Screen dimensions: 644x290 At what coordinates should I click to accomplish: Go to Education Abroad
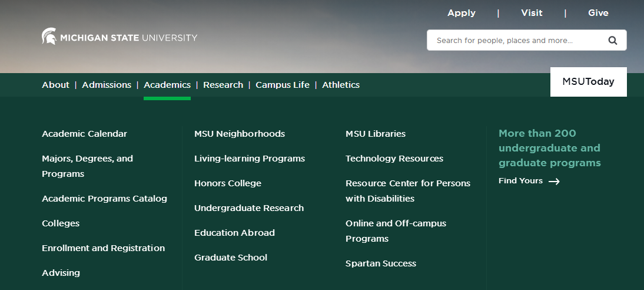point(234,233)
